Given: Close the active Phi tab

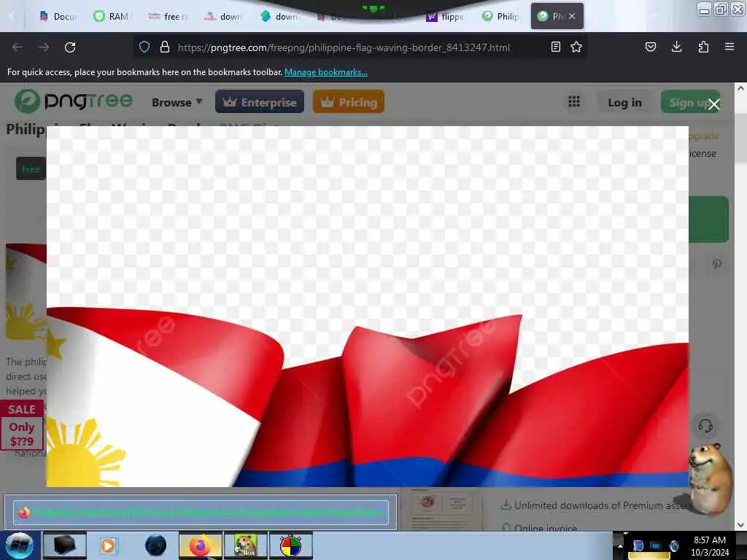Looking at the screenshot, I should click(572, 16).
